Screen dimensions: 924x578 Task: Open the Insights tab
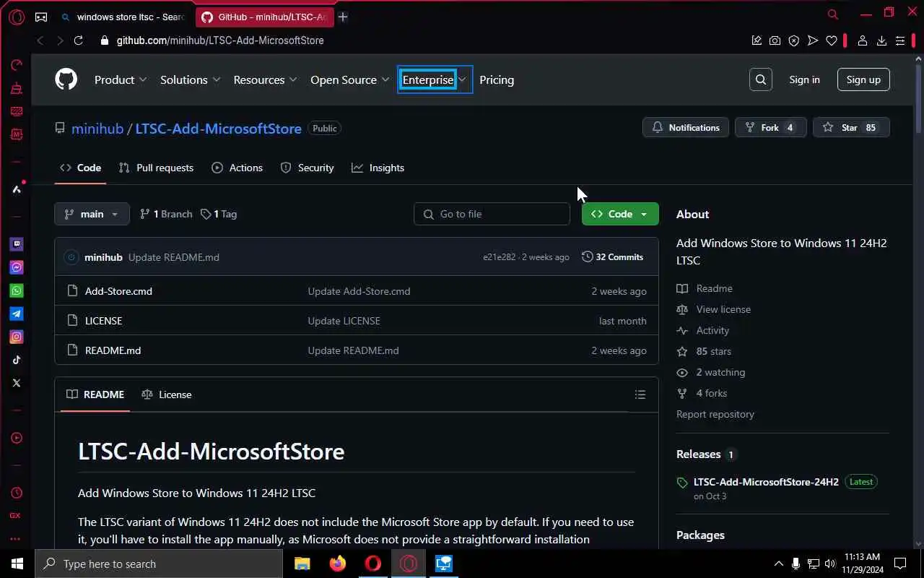[x=378, y=168]
